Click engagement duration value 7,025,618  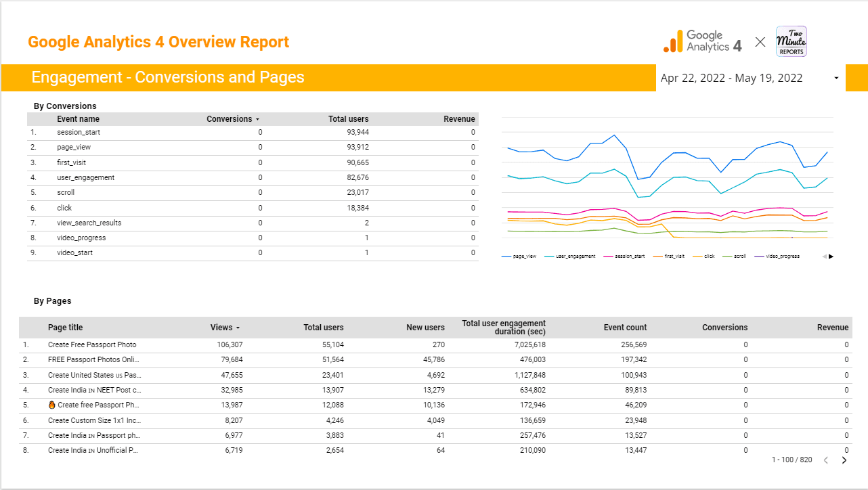(529, 345)
